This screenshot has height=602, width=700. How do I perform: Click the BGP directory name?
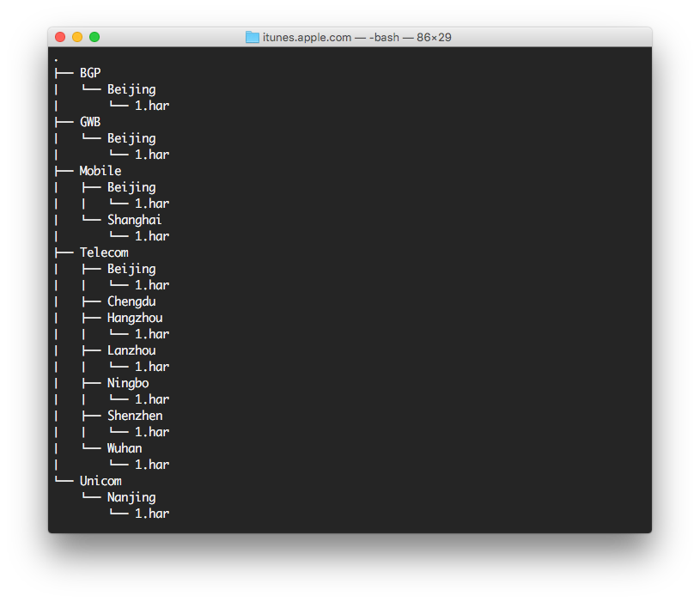coord(90,73)
